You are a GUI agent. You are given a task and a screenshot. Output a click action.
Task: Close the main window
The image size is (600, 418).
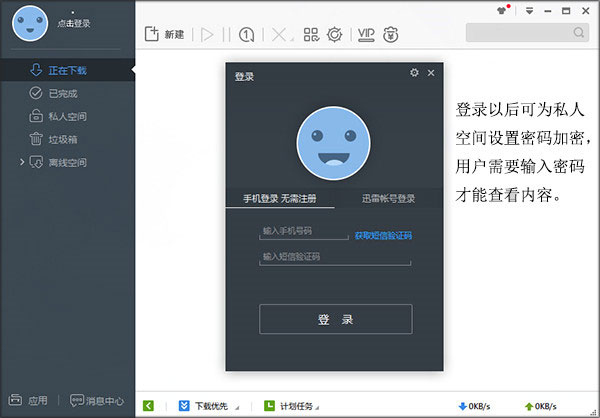click(x=585, y=11)
